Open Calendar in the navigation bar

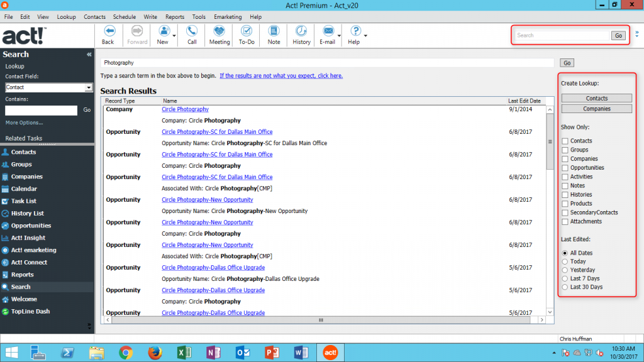point(24,189)
